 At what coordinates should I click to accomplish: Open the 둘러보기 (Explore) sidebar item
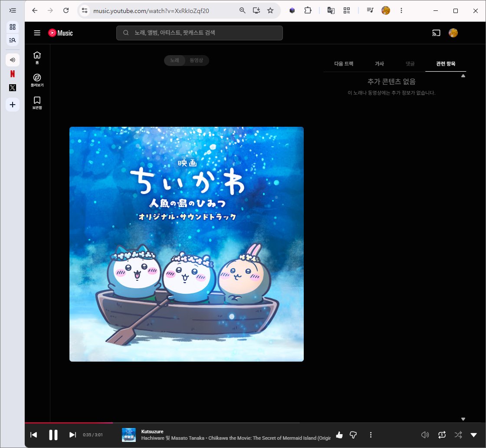coord(37,80)
